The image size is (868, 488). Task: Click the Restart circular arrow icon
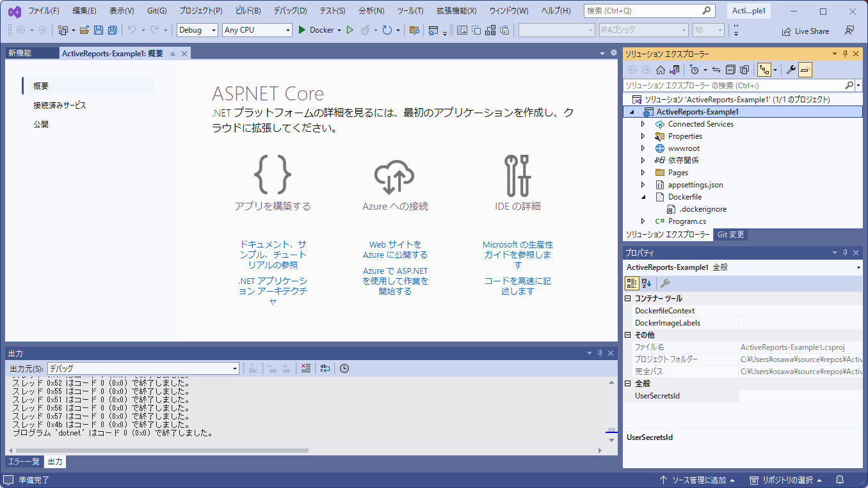(387, 30)
